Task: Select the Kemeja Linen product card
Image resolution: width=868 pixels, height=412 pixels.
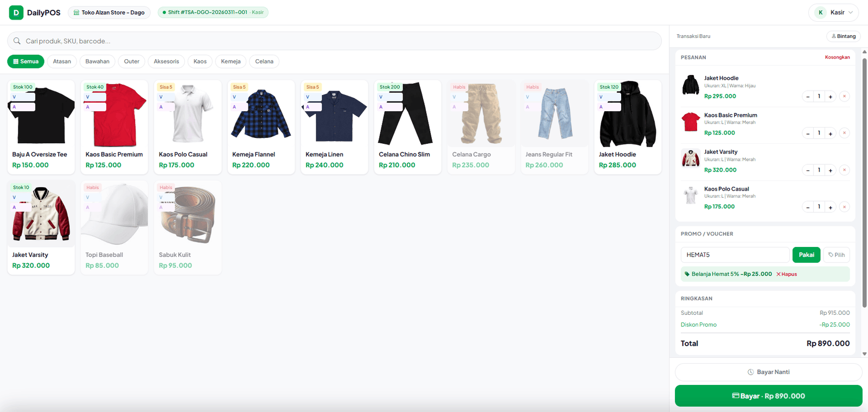Action: click(334, 127)
